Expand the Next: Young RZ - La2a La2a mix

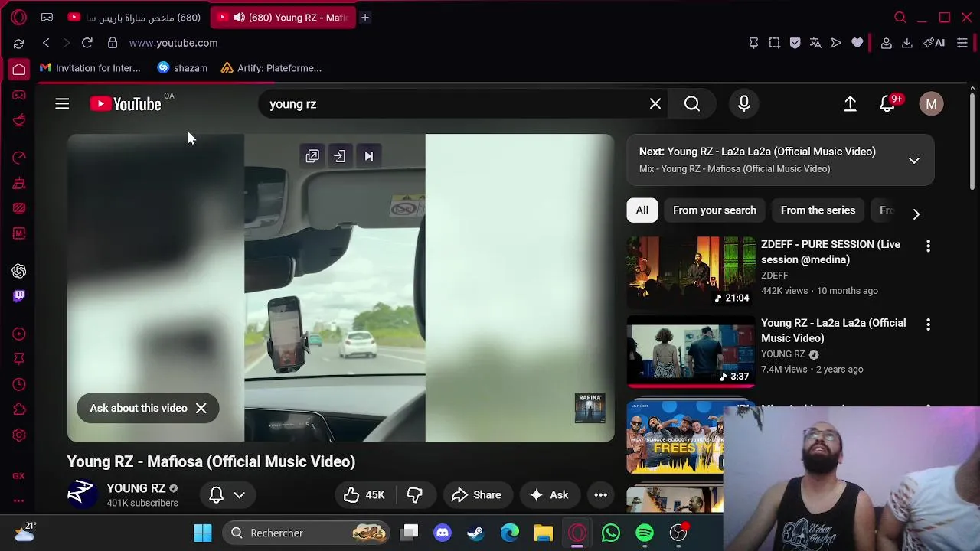914,160
